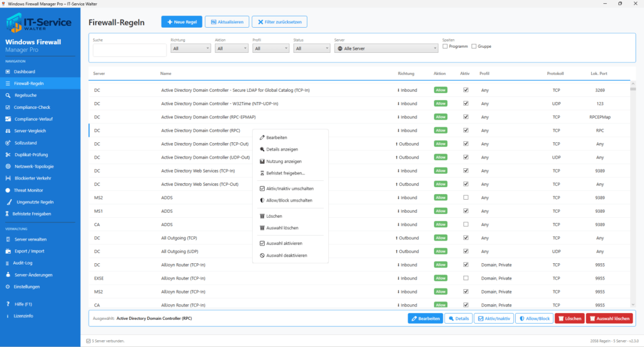Open the Aktion filter dropdown
The image size is (644, 347).
tap(231, 48)
